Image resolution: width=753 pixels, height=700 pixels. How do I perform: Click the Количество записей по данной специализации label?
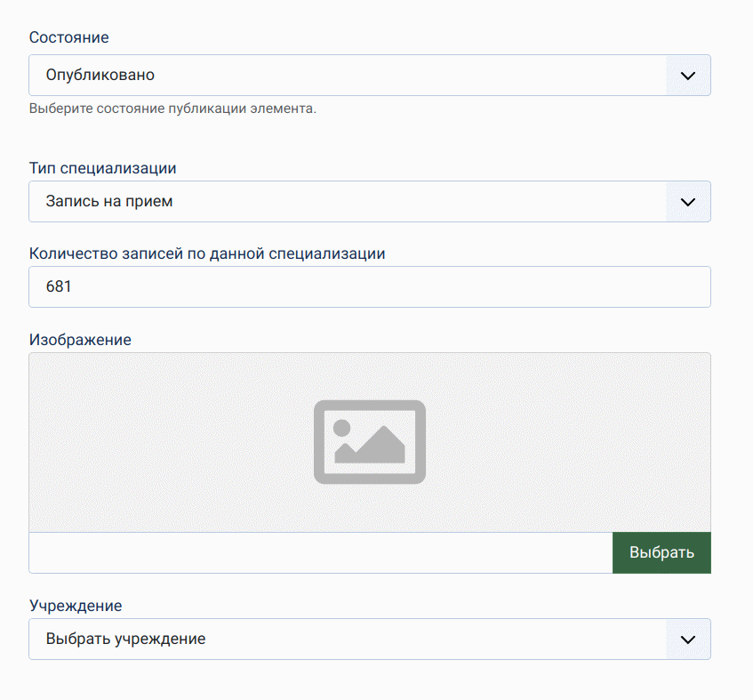tap(206, 253)
